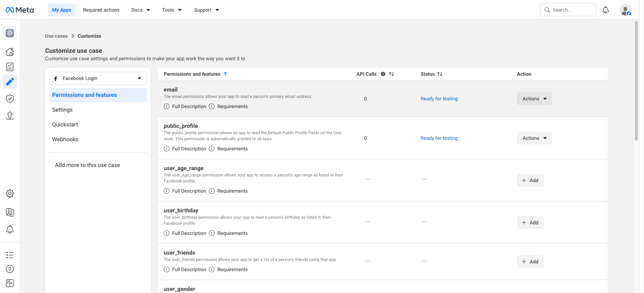Click the page vertical scrollbar
The height and width of the screenshot is (293, 644).
636,81
